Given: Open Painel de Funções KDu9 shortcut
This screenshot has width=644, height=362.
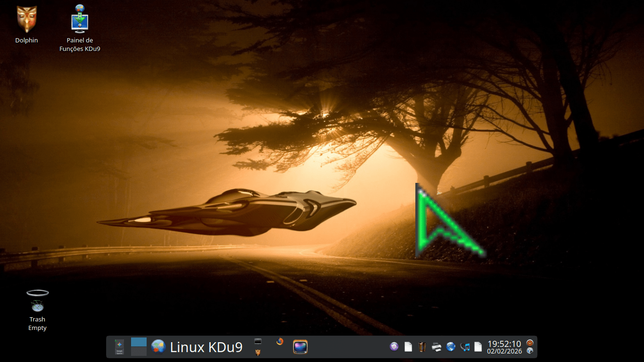Looking at the screenshot, I should pos(80,19).
